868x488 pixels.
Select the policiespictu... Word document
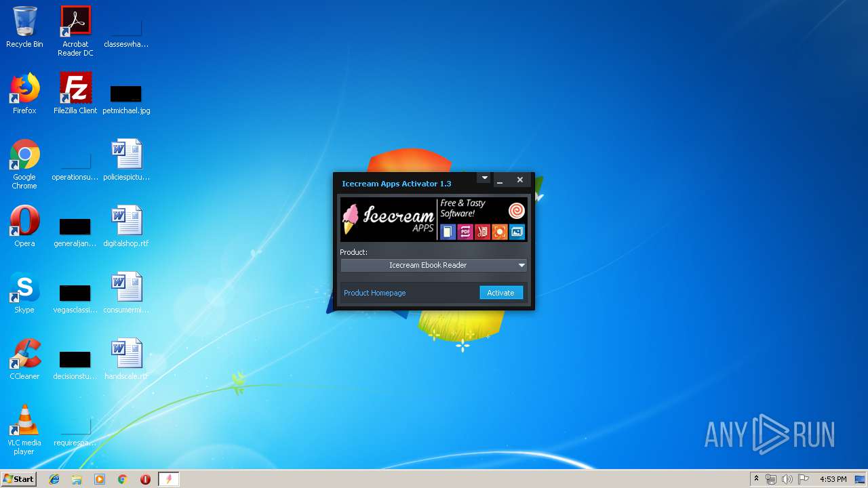point(126,160)
